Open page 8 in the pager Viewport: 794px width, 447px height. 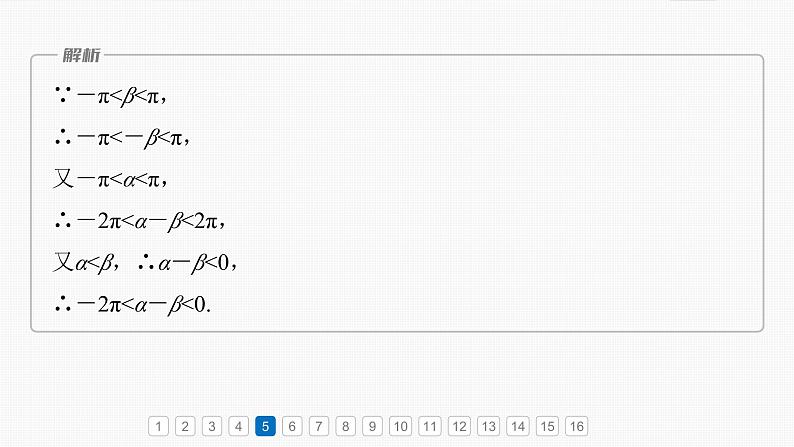346,427
